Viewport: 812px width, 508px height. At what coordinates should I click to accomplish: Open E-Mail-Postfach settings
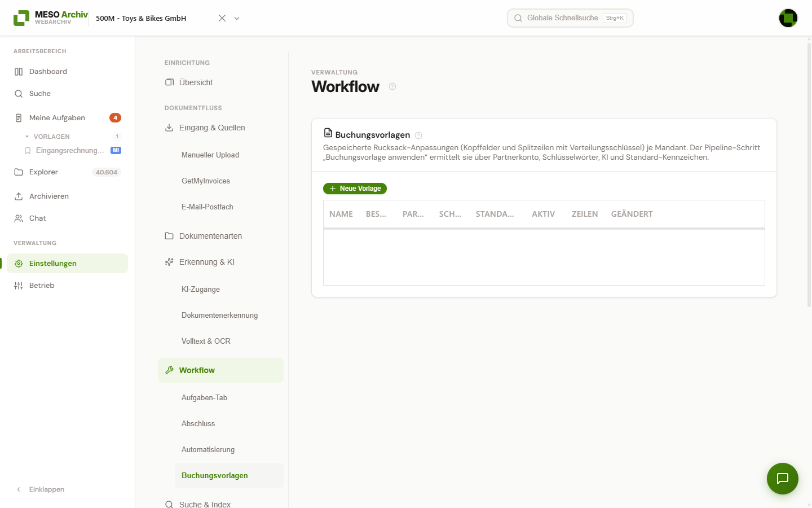(229, 207)
